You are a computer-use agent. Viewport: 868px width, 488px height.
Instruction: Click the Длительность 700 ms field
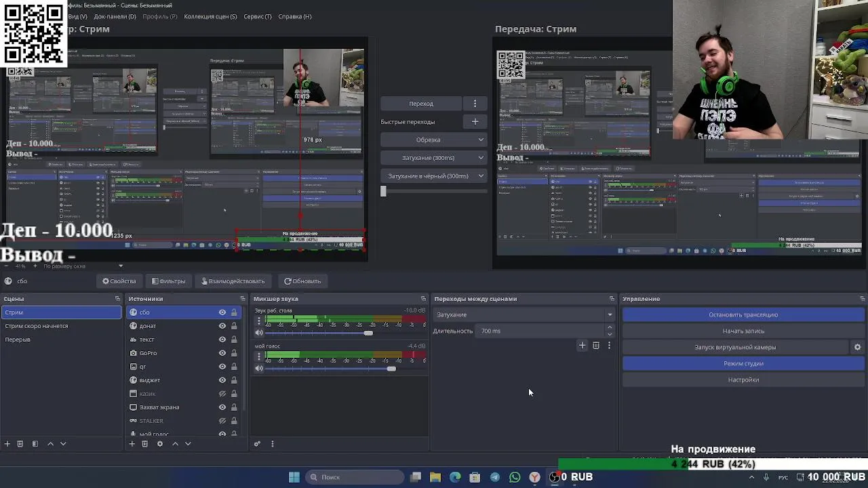(x=541, y=331)
